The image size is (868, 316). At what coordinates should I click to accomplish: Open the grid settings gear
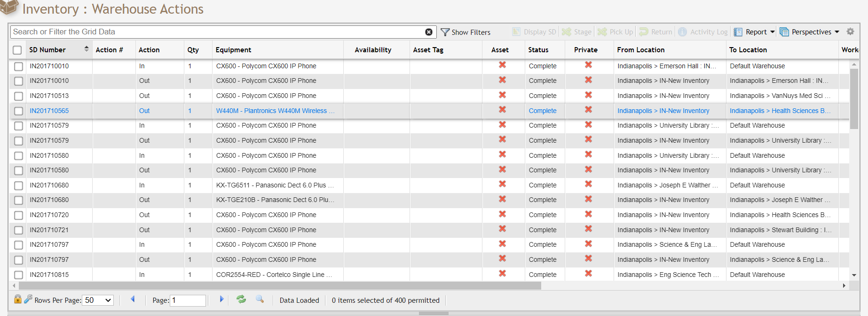tap(850, 32)
